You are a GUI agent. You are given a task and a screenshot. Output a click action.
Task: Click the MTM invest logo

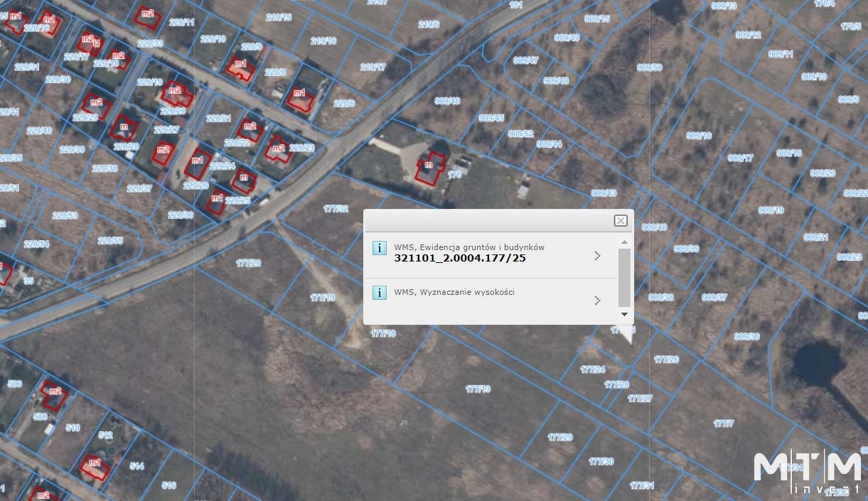pos(808,471)
